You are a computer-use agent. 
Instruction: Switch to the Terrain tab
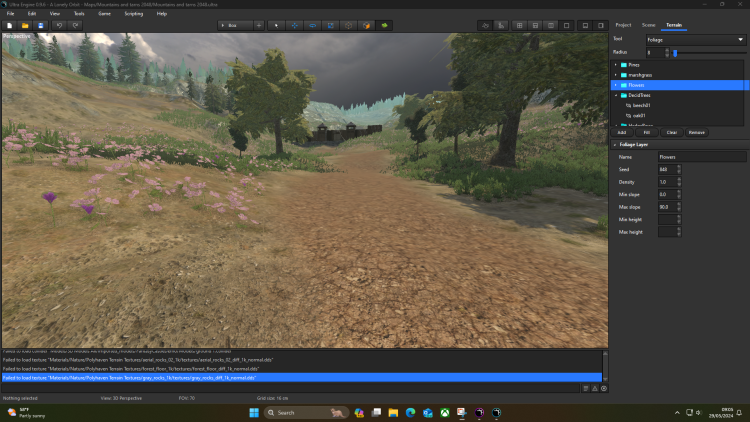[674, 25]
